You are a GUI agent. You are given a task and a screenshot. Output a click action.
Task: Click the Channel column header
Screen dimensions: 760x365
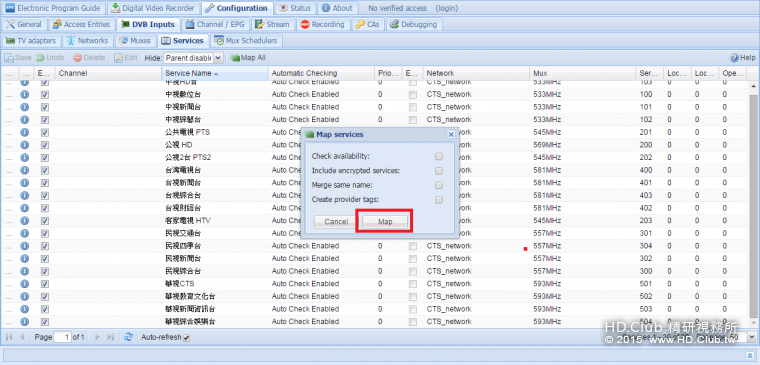pyautogui.click(x=108, y=73)
